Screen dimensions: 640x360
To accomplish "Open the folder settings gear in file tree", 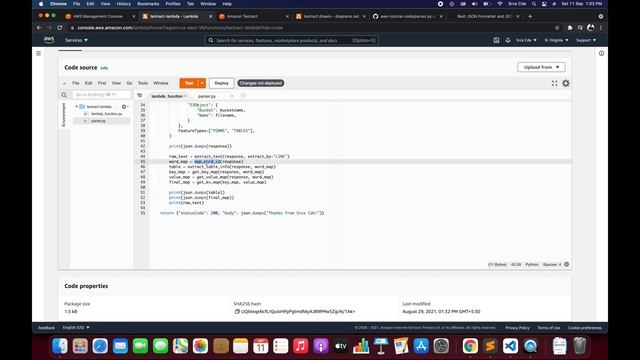I will click(x=124, y=107).
